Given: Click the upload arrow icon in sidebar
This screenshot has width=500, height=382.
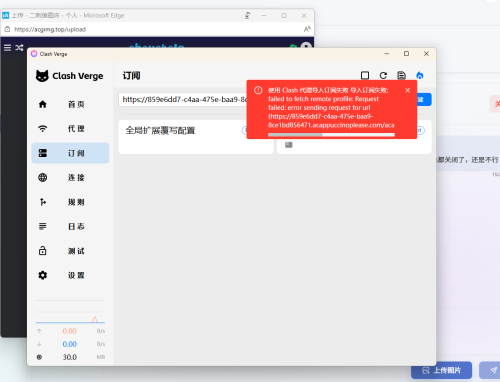Looking at the screenshot, I should coord(39,331).
